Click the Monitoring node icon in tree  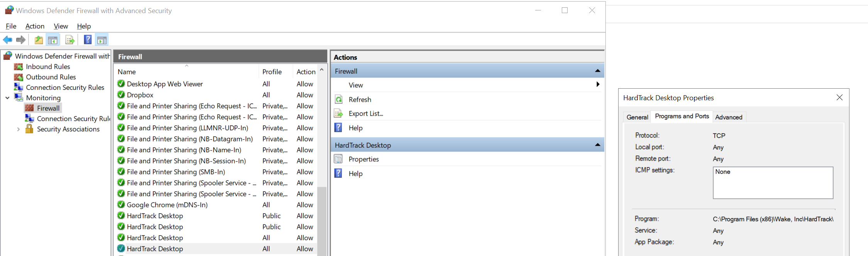point(19,98)
